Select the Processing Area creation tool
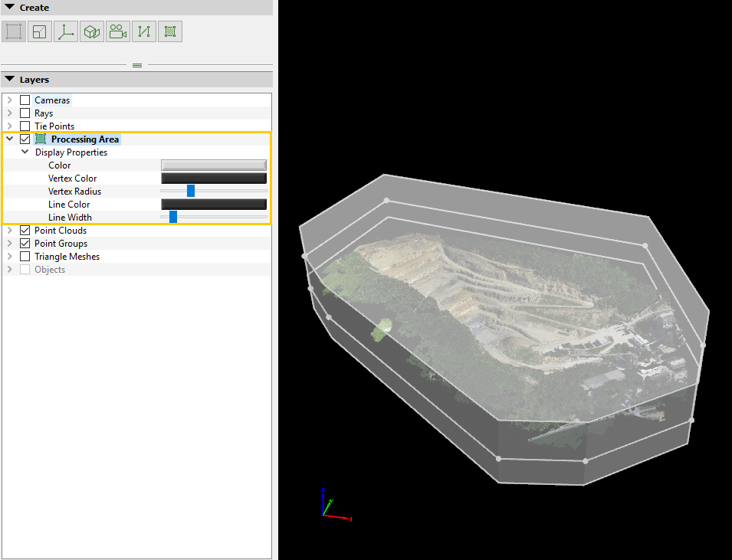Screen dimensions: 732x560 tap(12, 31)
